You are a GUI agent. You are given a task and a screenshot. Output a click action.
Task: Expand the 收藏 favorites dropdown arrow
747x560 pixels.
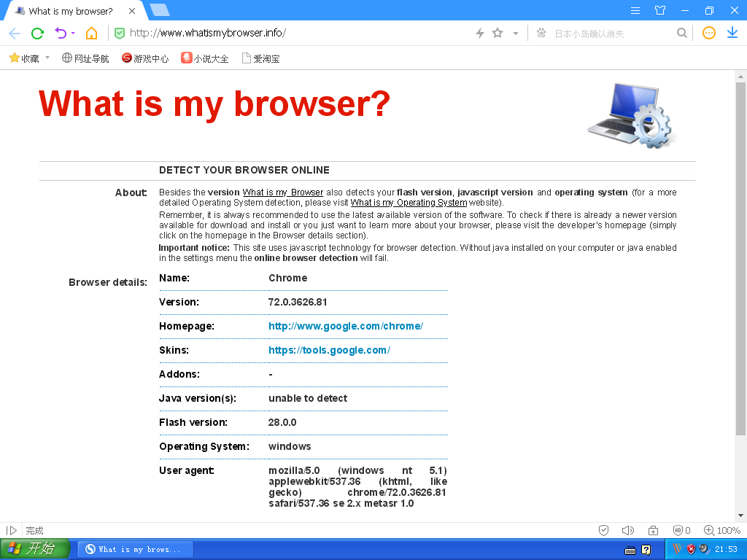tap(47, 58)
